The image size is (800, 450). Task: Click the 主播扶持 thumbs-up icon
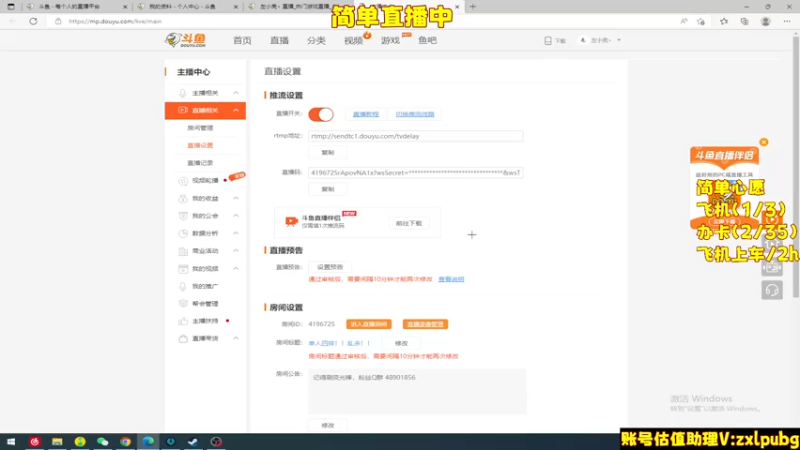click(x=183, y=321)
